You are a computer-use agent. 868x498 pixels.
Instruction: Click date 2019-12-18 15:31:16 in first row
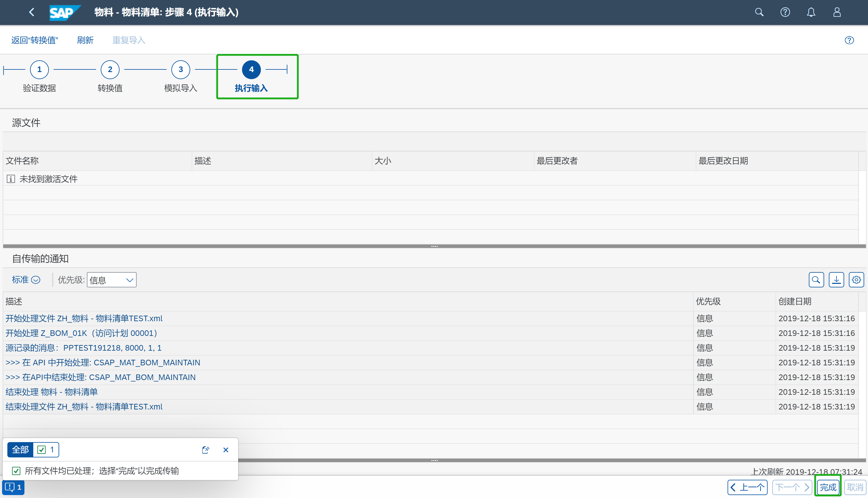(817, 319)
